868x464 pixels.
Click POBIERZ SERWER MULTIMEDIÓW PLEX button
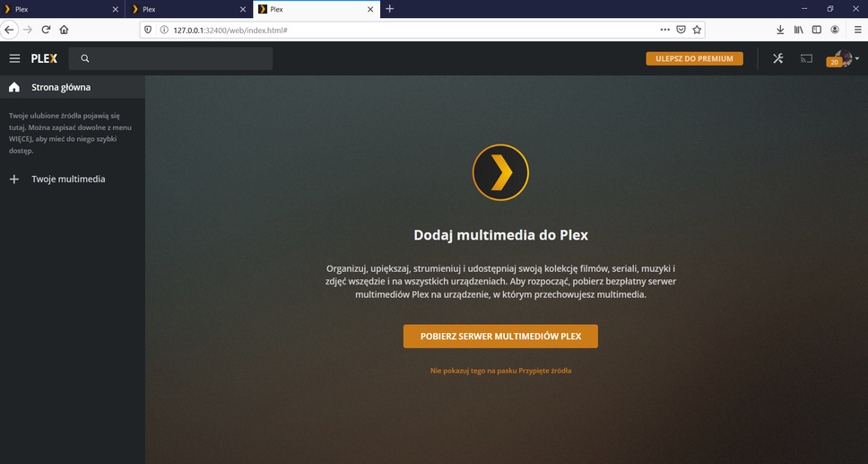[500, 337]
